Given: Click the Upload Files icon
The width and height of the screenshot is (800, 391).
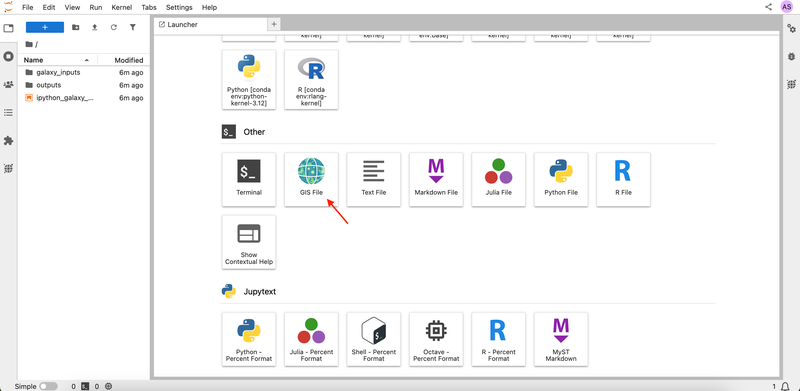Looking at the screenshot, I should click(x=94, y=28).
